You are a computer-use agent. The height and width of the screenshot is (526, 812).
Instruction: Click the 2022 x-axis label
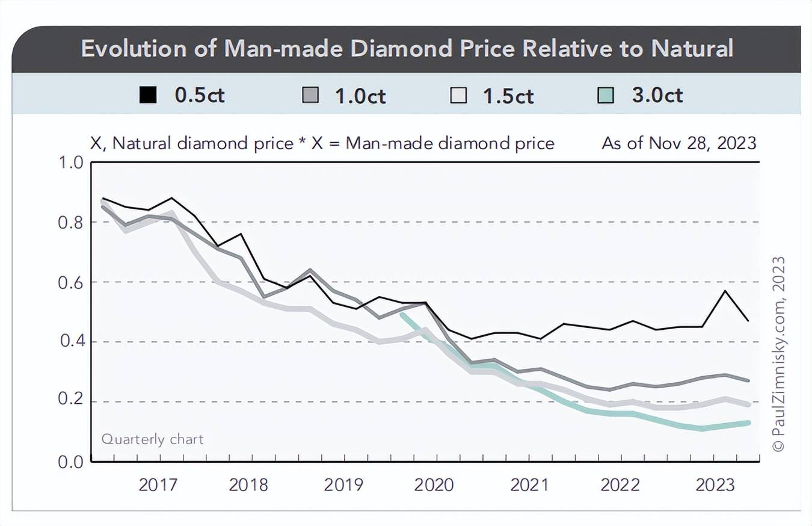[621, 484]
